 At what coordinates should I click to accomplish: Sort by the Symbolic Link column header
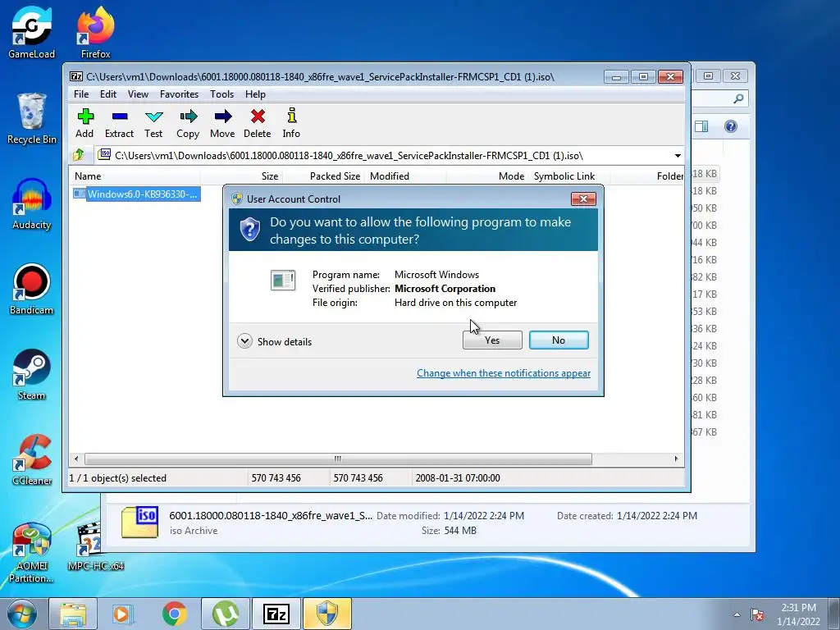[x=569, y=176]
